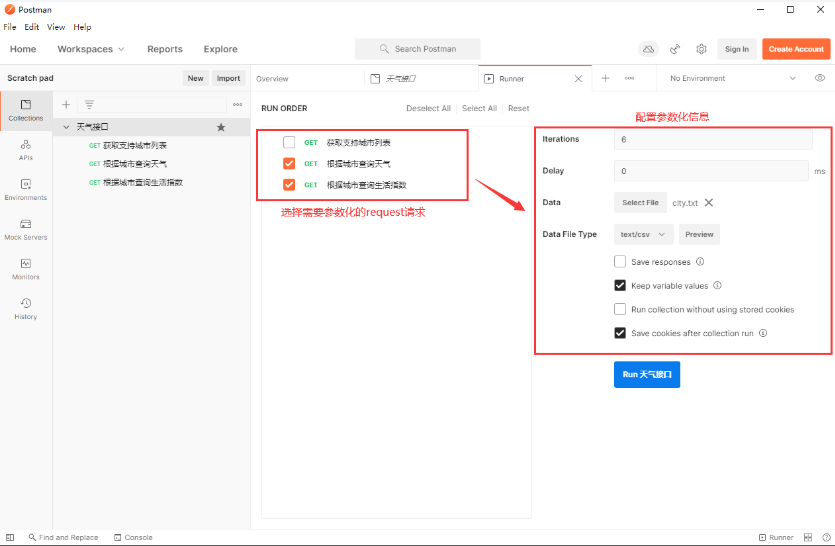Open help icon in status bar
The height and width of the screenshot is (546, 835).
click(x=826, y=537)
